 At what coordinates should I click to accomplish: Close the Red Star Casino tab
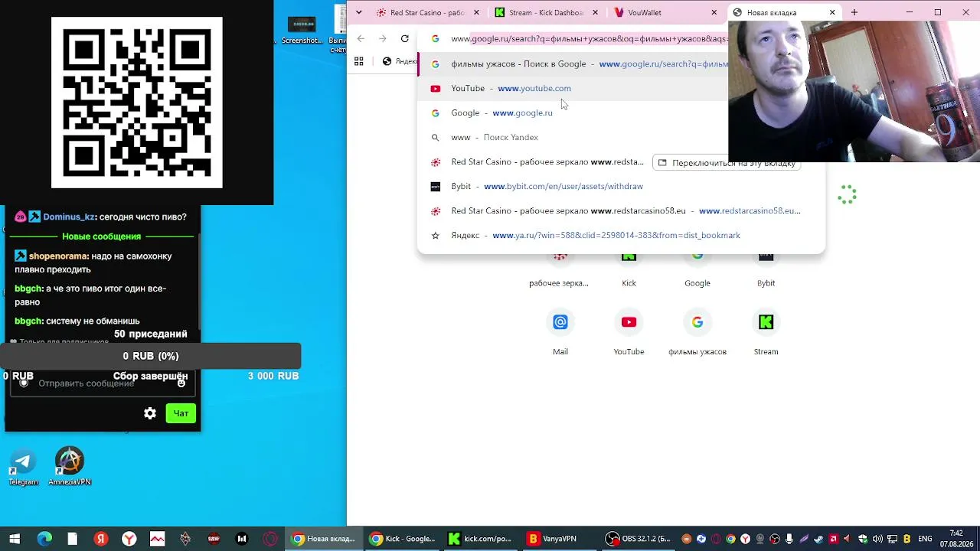tap(476, 12)
